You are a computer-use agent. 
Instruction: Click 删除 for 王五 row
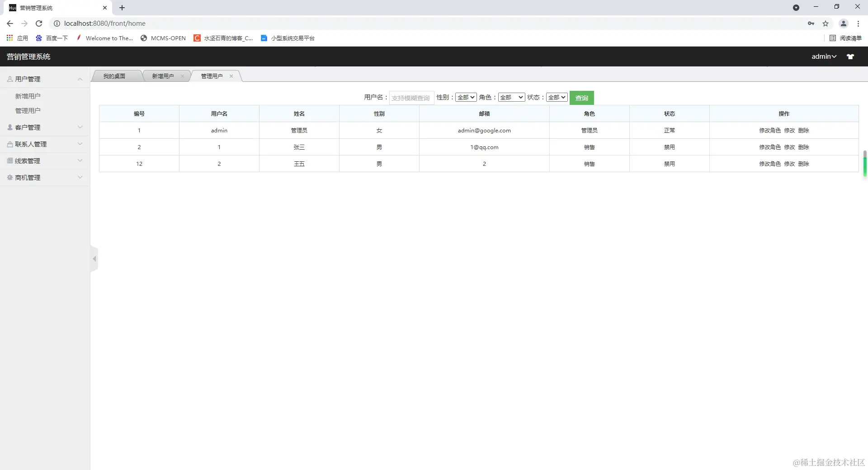tap(803, 164)
